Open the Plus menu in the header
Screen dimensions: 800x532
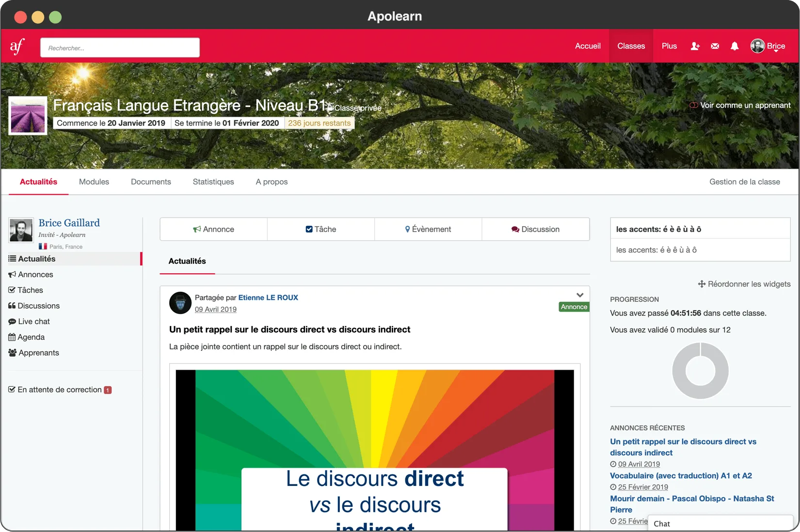[x=669, y=46]
